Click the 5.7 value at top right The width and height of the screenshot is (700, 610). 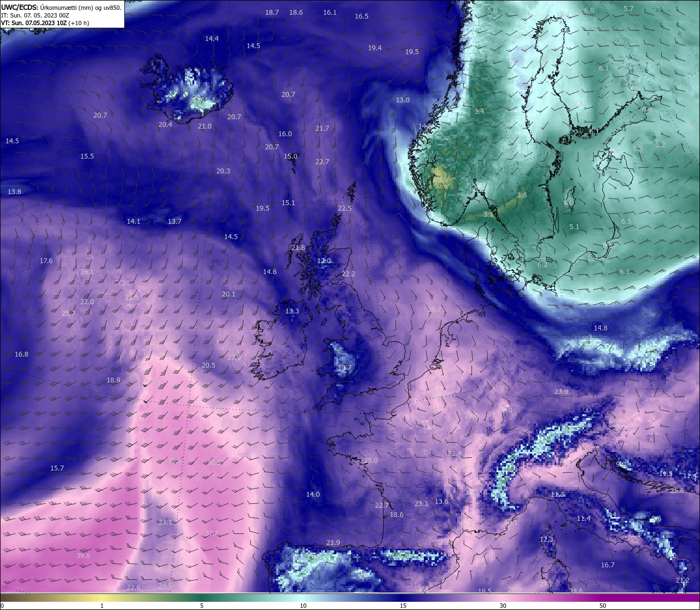pos(628,9)
